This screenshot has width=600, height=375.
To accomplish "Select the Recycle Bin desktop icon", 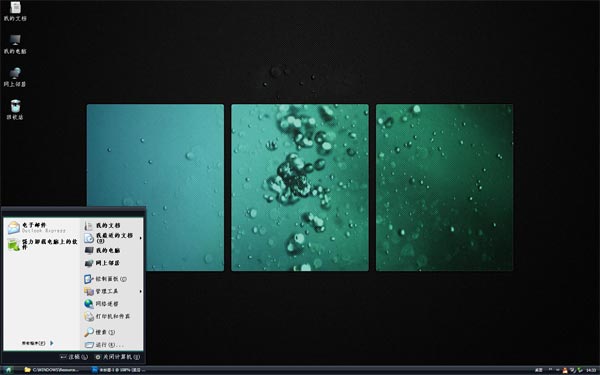I will point(15,110).
